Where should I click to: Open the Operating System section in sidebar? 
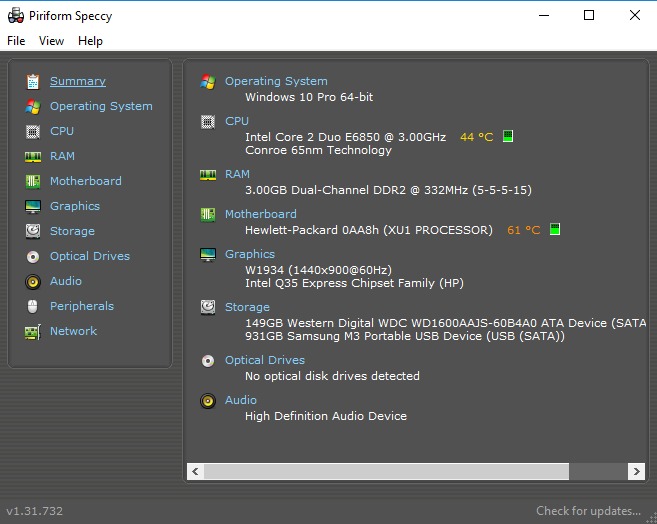click(x=101, y=106)
